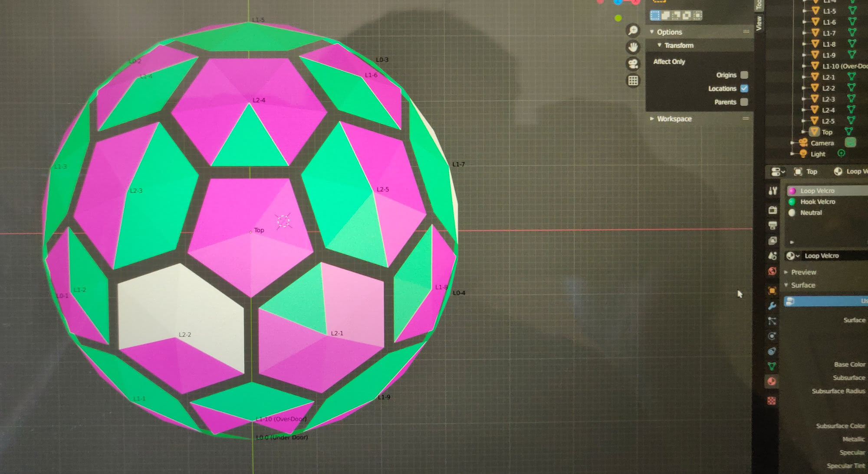Open the Scene properties icon
Screen dimensions: 868x474
[x=773, y=256]
